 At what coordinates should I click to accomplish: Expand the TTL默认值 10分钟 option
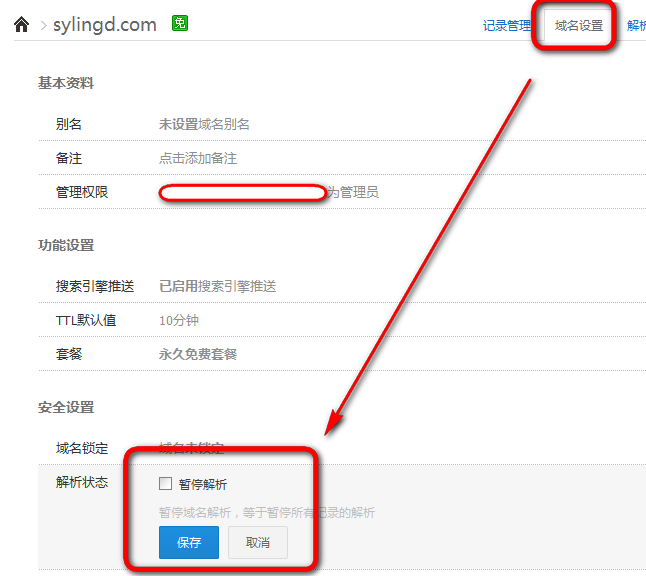(179, 320)
